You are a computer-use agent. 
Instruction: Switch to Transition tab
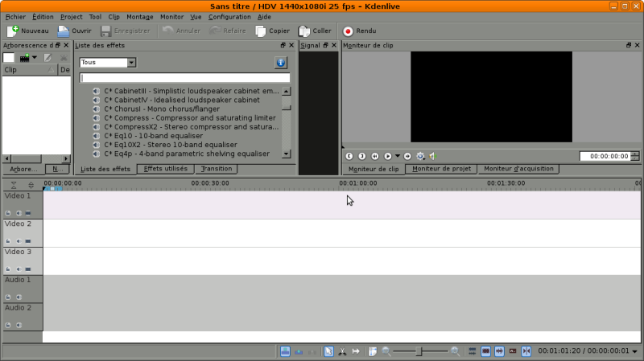click(x=217, y=169)
